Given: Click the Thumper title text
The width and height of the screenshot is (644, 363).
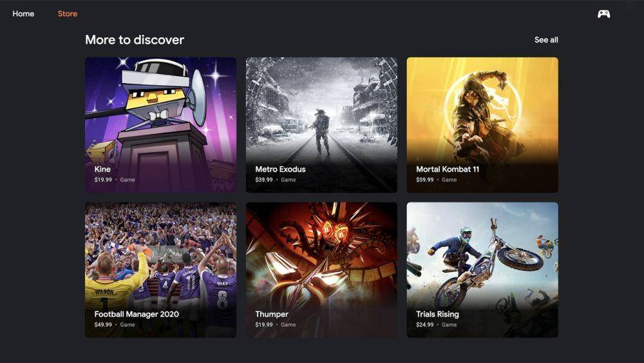Looking at the screenshot, I should tap(272, 314).
